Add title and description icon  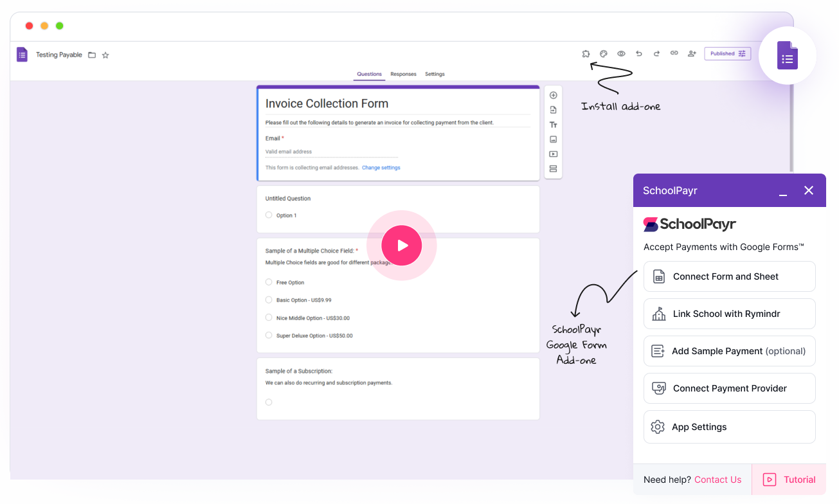[x=553, y=125]
